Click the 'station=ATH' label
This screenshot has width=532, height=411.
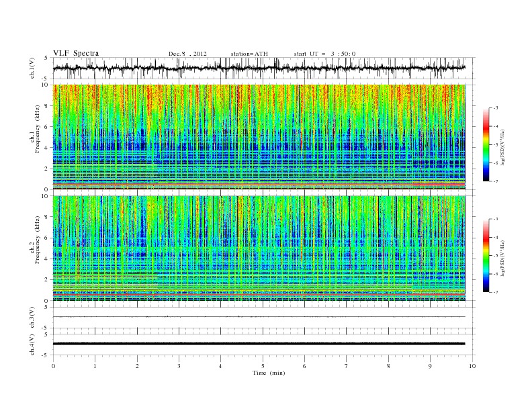[x=249, y=54]
